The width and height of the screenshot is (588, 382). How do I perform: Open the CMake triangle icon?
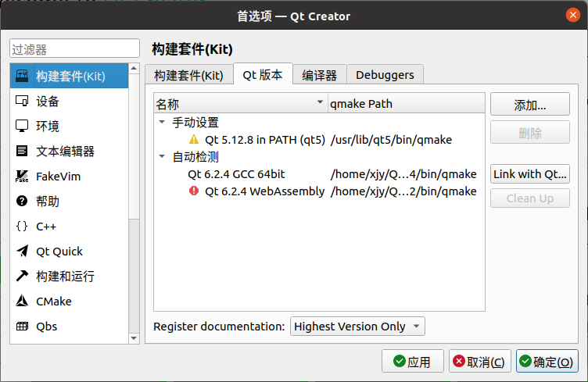(x=22, y=301)
